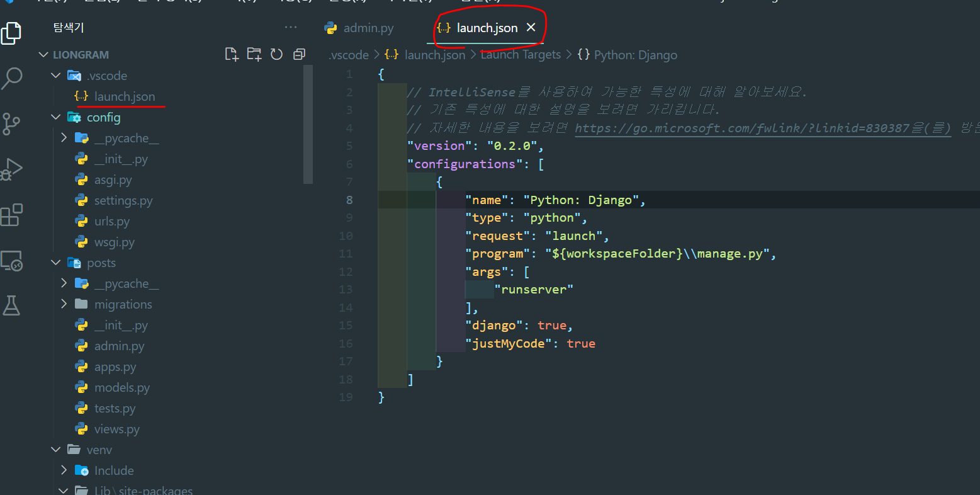The height and width of the screenshot is (495, 980).
Task: Click the New Folder icon in LIONGRAM header
Action: 254,54
